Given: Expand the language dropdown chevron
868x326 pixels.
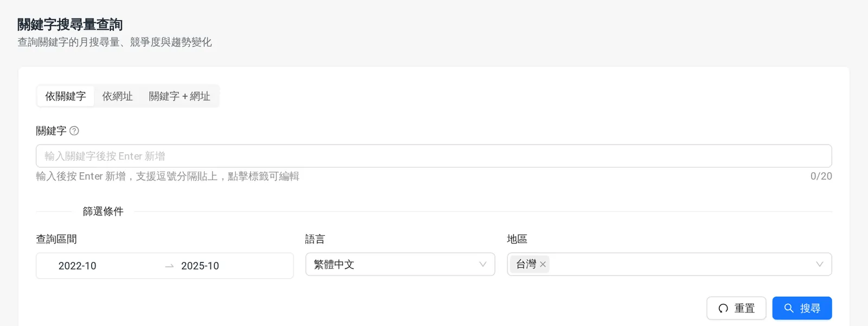Looking at the screenshot, I should (483, 265).
